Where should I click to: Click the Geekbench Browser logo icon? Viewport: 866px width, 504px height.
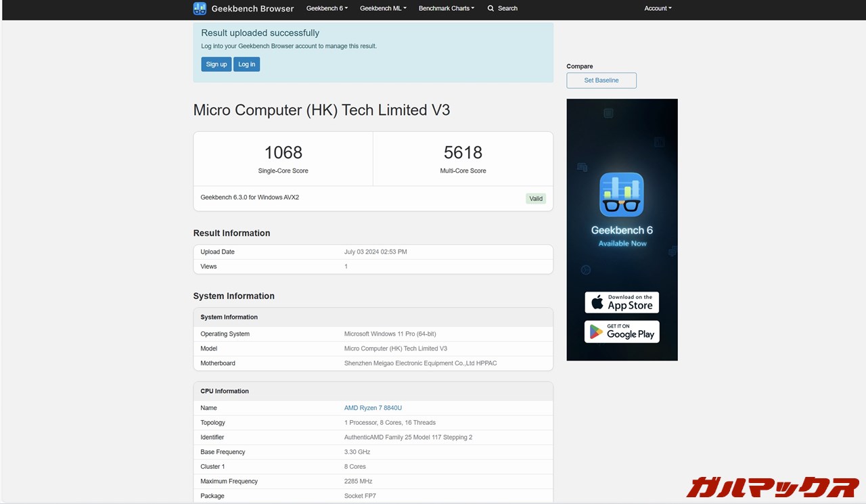[199, 8]
